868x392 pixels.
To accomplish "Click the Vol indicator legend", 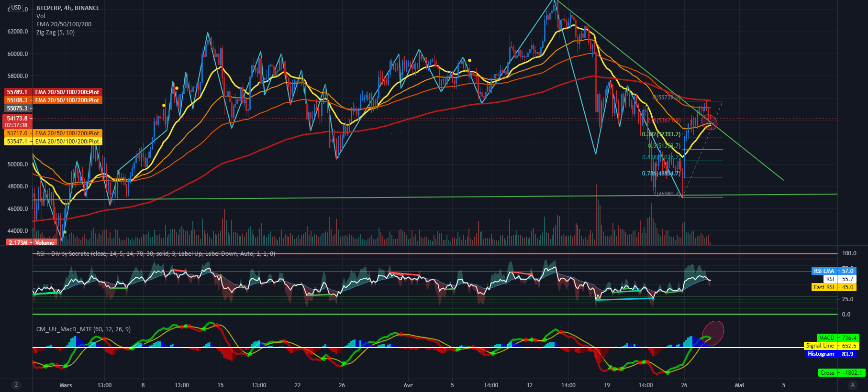I will [x=41, y=16].
